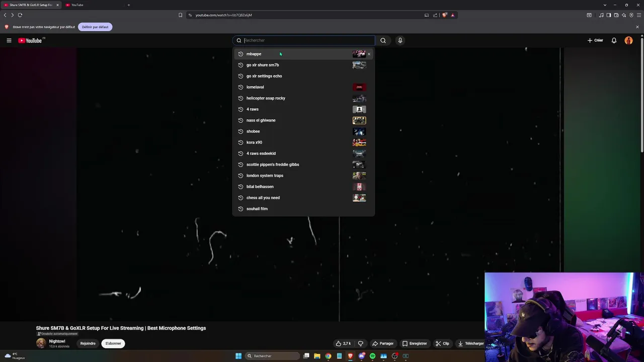The height and width of the screenshot is (362, 644).
Task: Open Brave playlist music note icon
Action: (x=601, y=15)
